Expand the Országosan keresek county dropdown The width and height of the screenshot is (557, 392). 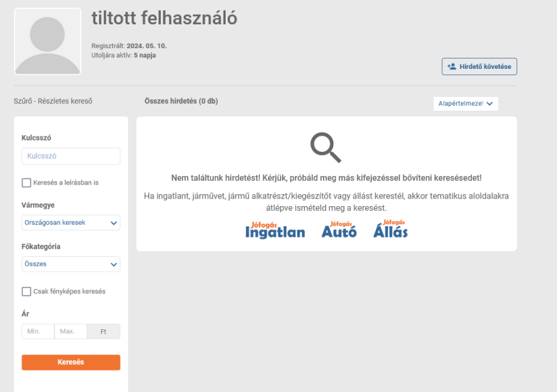(x=71, y=223)
